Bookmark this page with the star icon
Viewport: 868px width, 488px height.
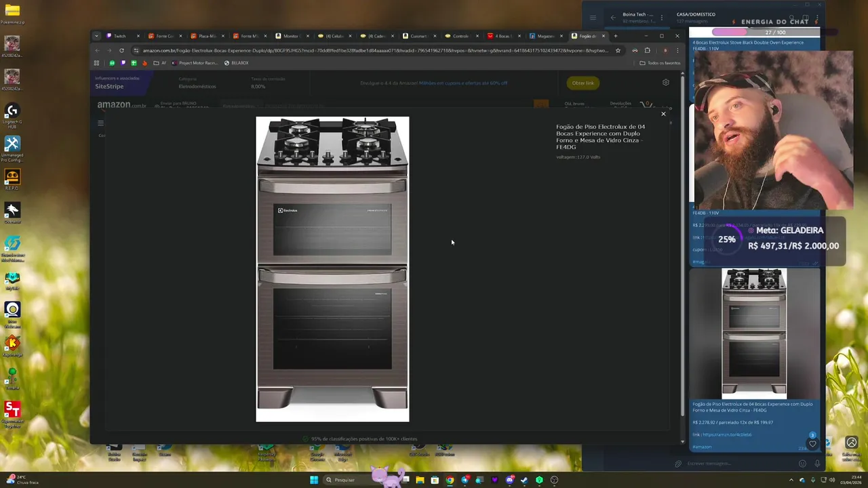click(618, 50)
